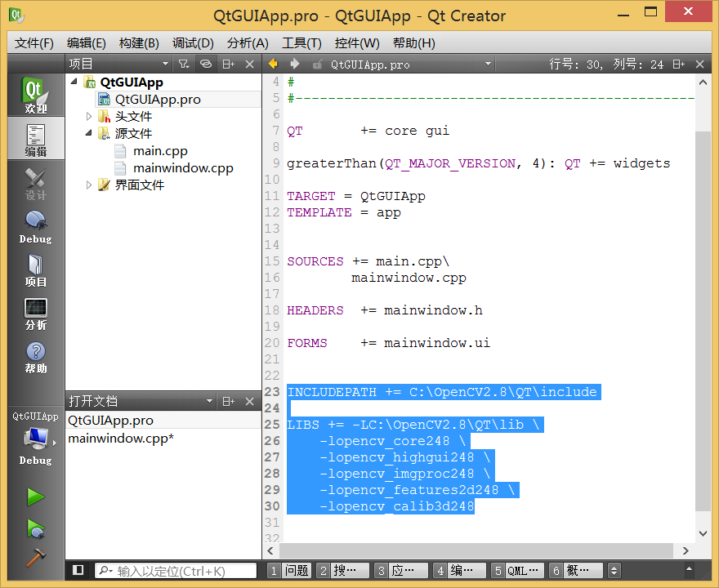Toggle output pane with the small up triangle
The width and height of the screenshot is (719, 588).
tap(689, 569)
